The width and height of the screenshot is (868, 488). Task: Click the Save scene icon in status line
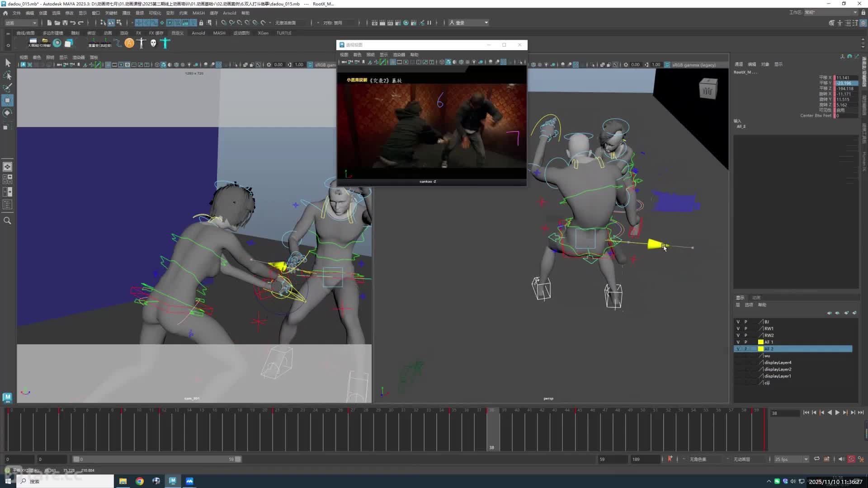[65, 23]
